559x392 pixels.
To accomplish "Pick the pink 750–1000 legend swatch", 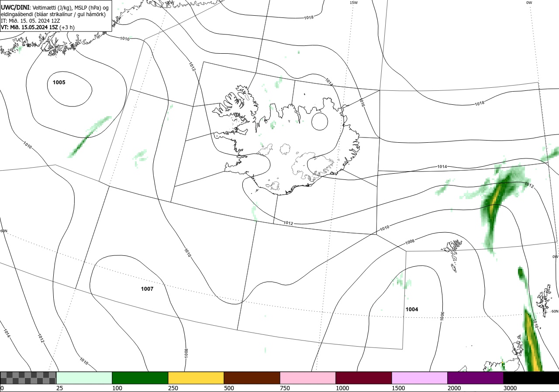I will [308, 378].
